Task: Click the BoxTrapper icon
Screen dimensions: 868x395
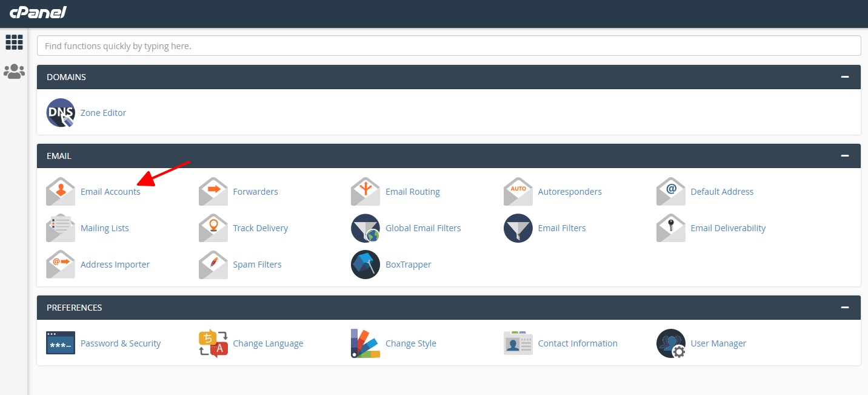Action: 366,265
